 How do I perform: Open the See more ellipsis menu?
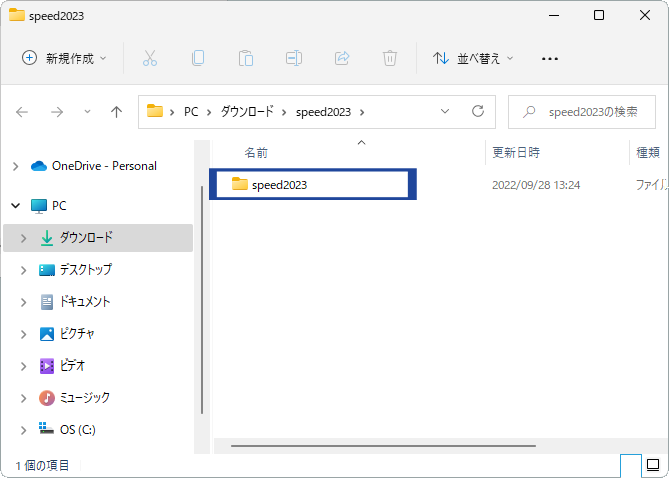pyautogui.click(x=549, y=58)
